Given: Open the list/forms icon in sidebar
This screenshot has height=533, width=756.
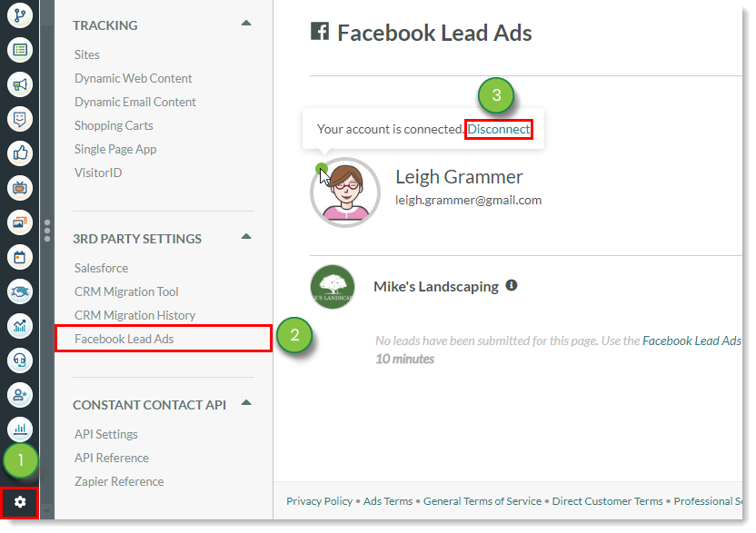Looking at the screenshot, I should (x=20, y=50).
